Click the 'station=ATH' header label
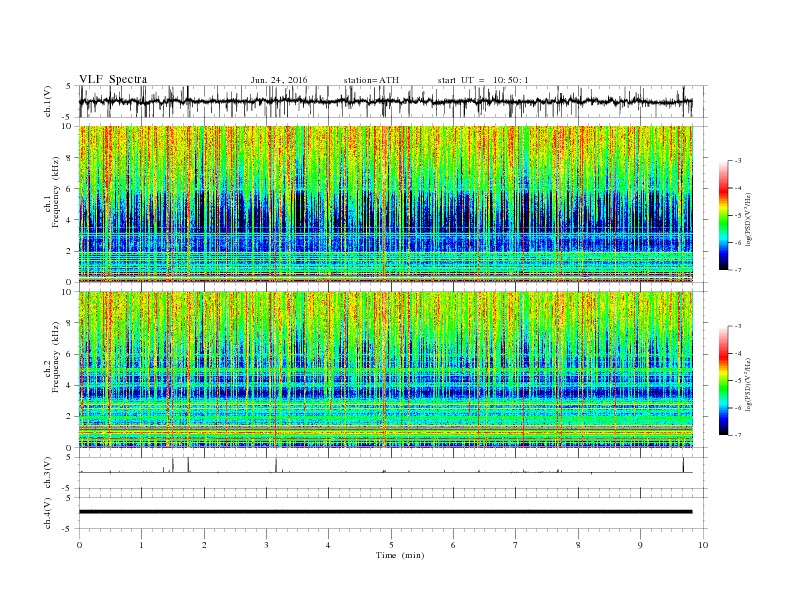The image size is (792, 612). click(371, 80)
